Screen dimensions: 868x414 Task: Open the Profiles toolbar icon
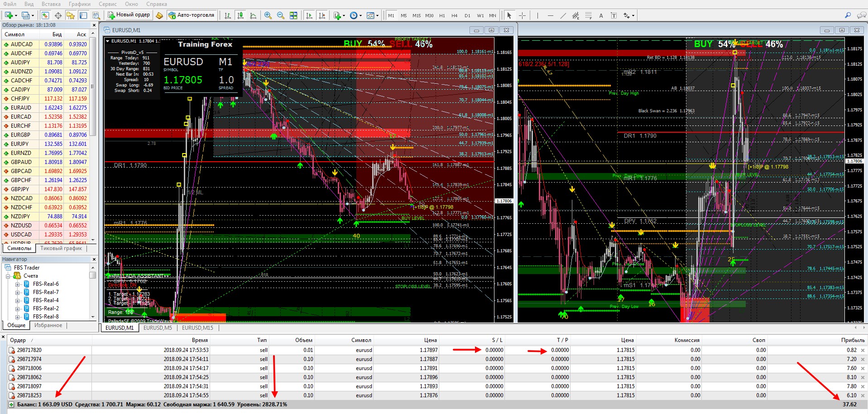coord(25,15)
